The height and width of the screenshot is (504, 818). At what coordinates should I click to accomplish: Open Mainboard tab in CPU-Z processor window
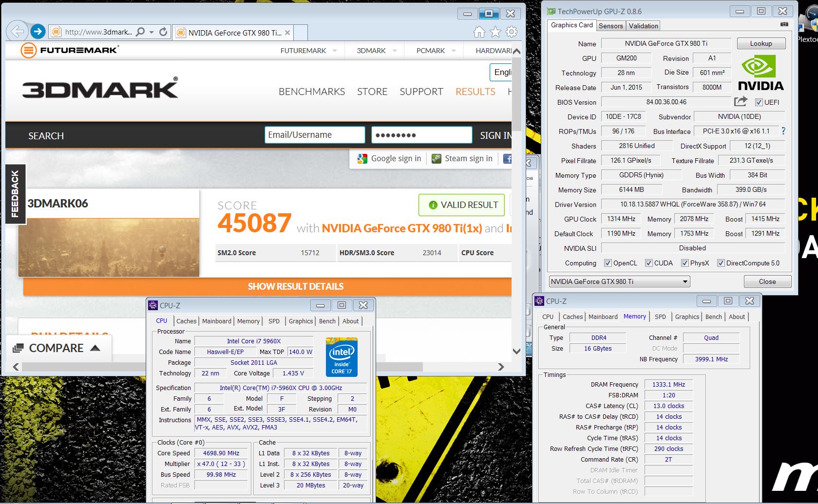217,321
